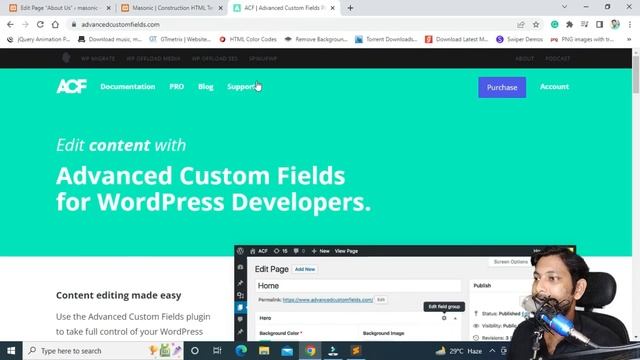The height and width of the screenshot is (360, 640).
Task: Switch to Edit Page "About Us" tab
Action: 58,8
